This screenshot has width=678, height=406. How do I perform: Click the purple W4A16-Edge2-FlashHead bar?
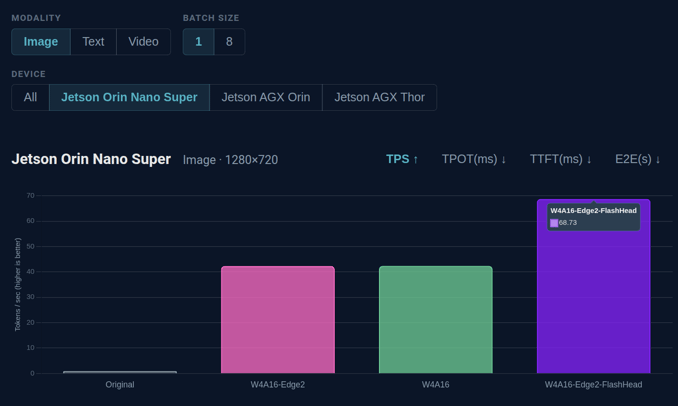pos(593,300)
